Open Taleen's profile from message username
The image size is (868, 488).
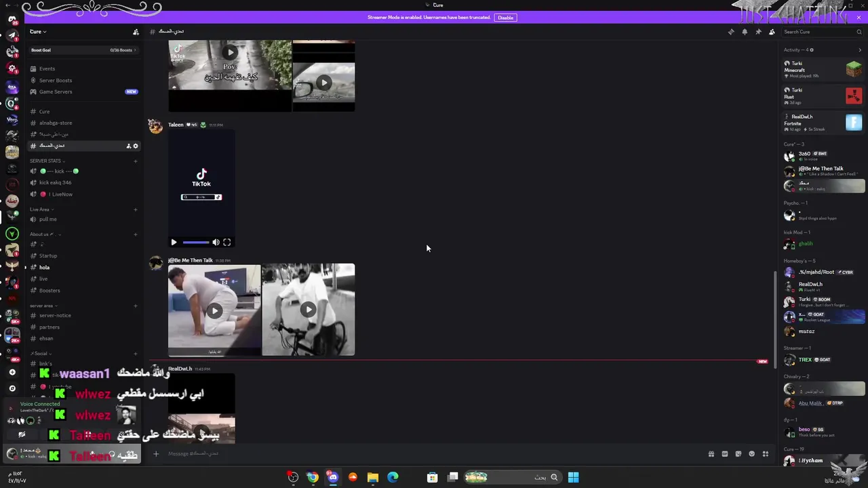coord(176,125)
